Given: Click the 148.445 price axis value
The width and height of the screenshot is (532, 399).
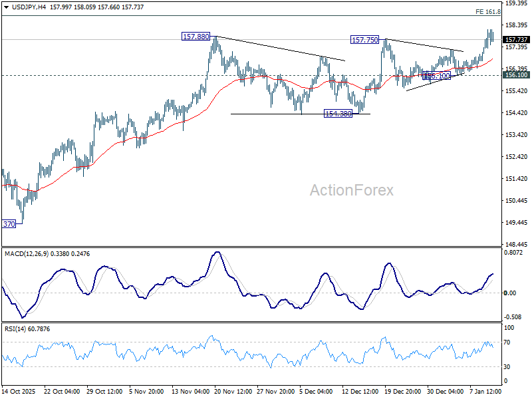Looking at the screenshot, I should coord(516,244).
